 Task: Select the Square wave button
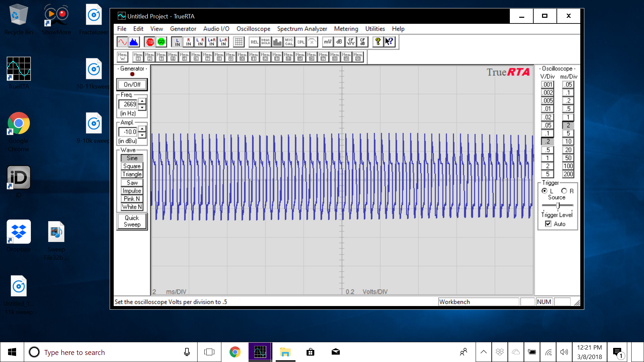tap(132, 166)
